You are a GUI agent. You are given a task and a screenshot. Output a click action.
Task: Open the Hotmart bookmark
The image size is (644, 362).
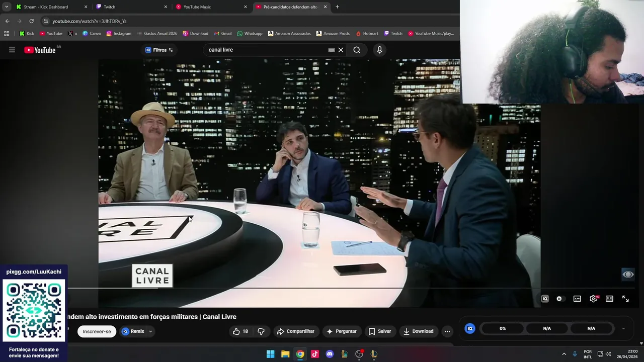pyautogui.click(x=367, y=34)
